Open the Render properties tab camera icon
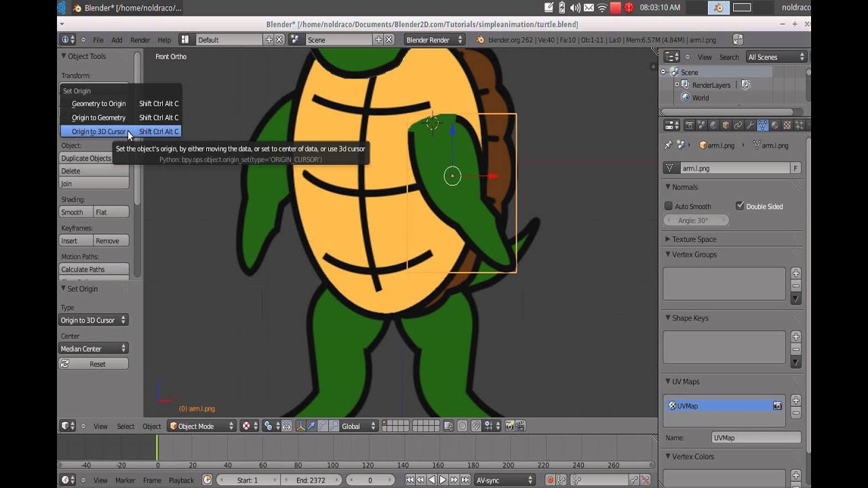Viewport: 868px width, 488px height. (x=690, y=125)
